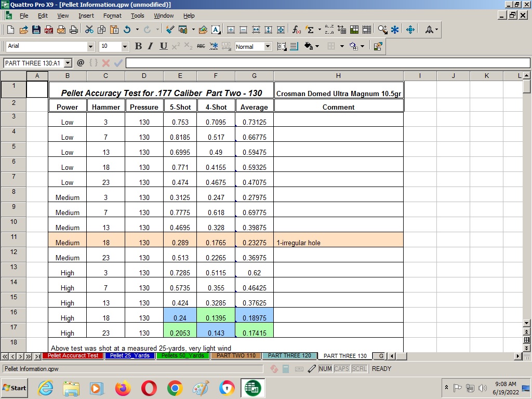This screenshot has height=399, width=532.
Task: Send notebook by email envelope icon
Action: point(61,30)
